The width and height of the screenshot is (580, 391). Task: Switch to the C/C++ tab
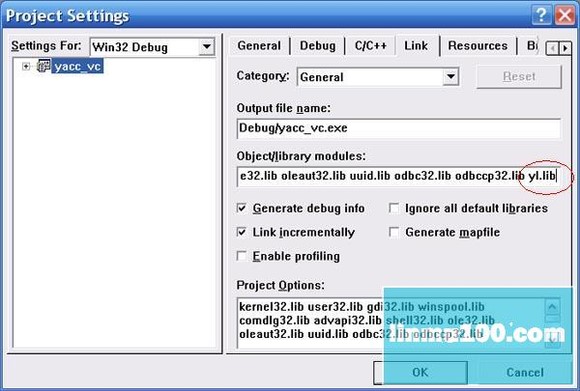[x=371, y=46]
